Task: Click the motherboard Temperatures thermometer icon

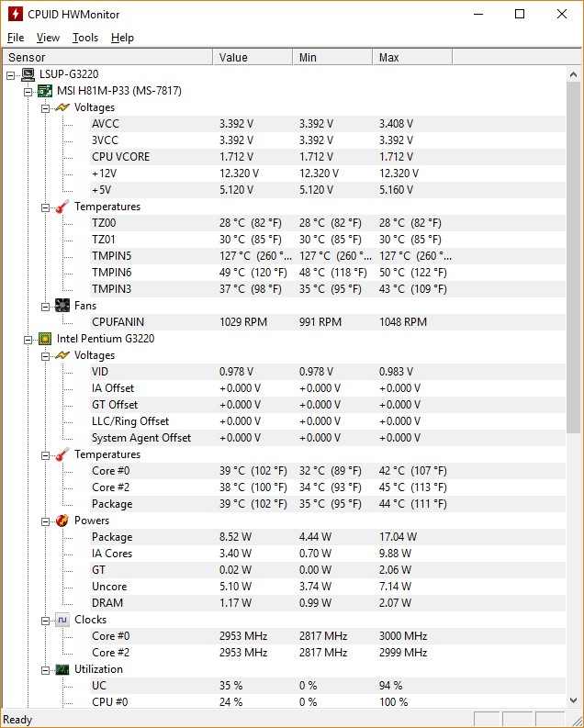Action: (x=62, y=207)
